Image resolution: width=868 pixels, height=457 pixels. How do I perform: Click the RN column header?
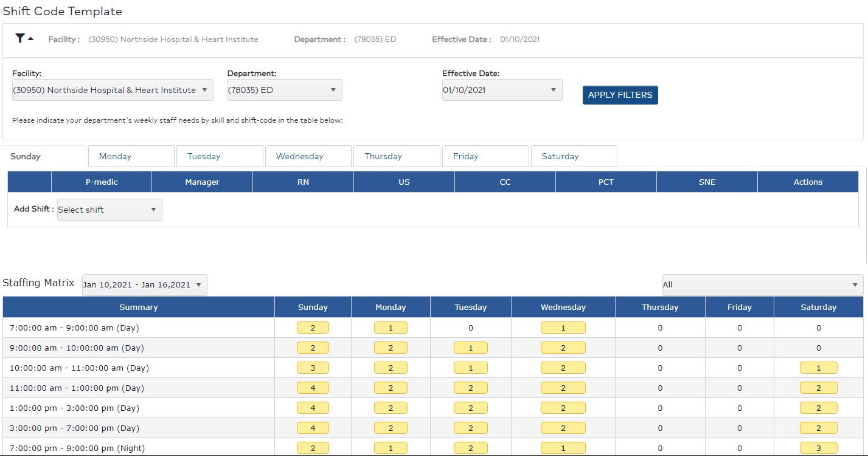302,181
